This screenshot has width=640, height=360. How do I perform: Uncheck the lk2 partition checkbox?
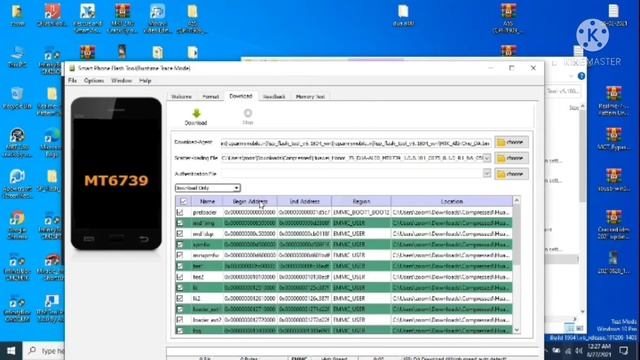click(180, 298)
